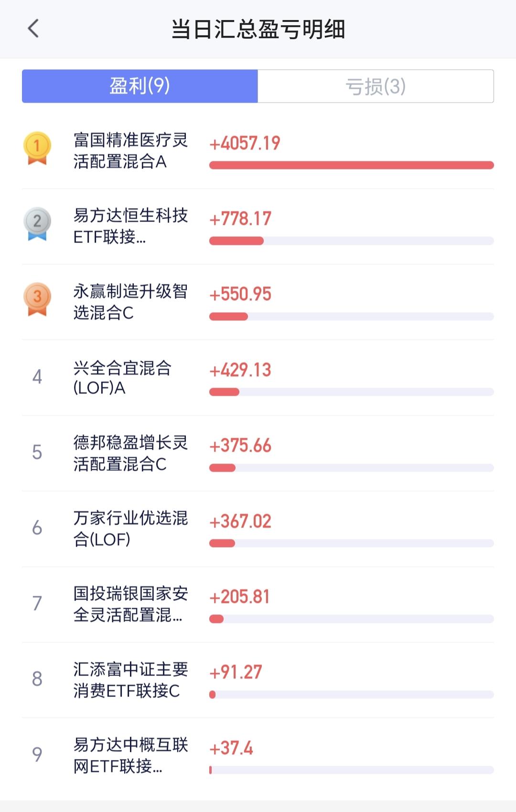Tap the back arrow icon

33,29
